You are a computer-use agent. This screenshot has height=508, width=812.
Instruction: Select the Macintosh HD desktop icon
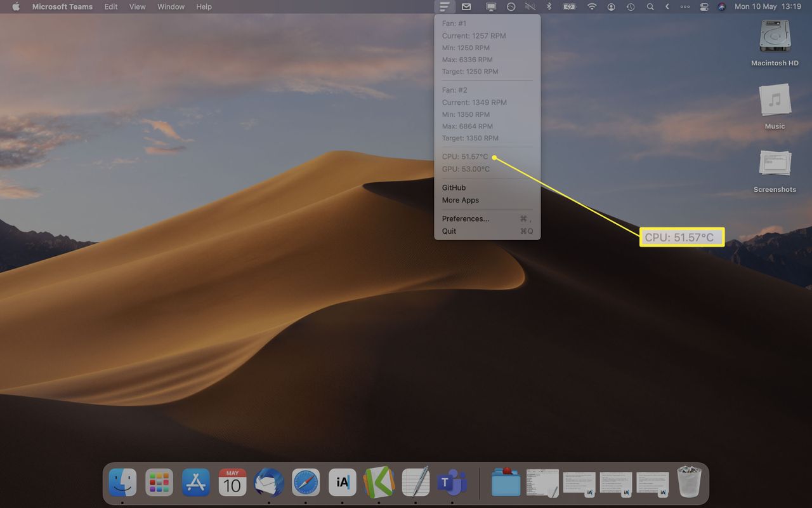pos(775,43)
